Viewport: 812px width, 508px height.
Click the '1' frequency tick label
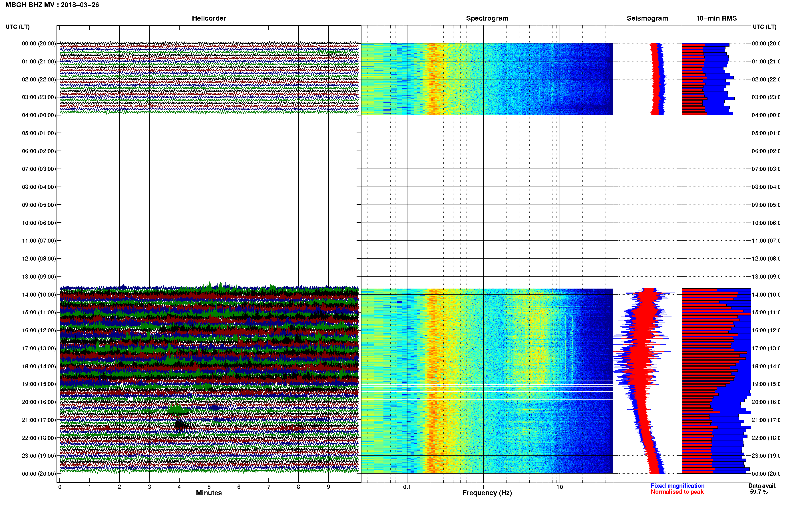483,487
